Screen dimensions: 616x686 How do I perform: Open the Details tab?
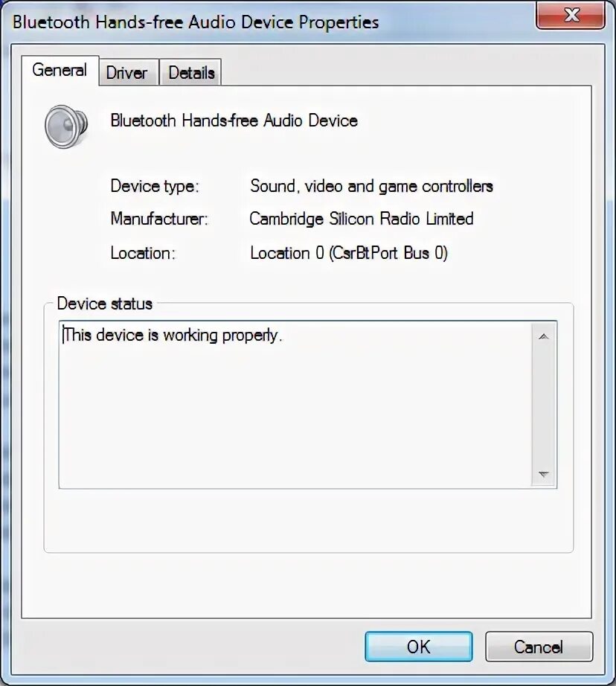point(190,73)
